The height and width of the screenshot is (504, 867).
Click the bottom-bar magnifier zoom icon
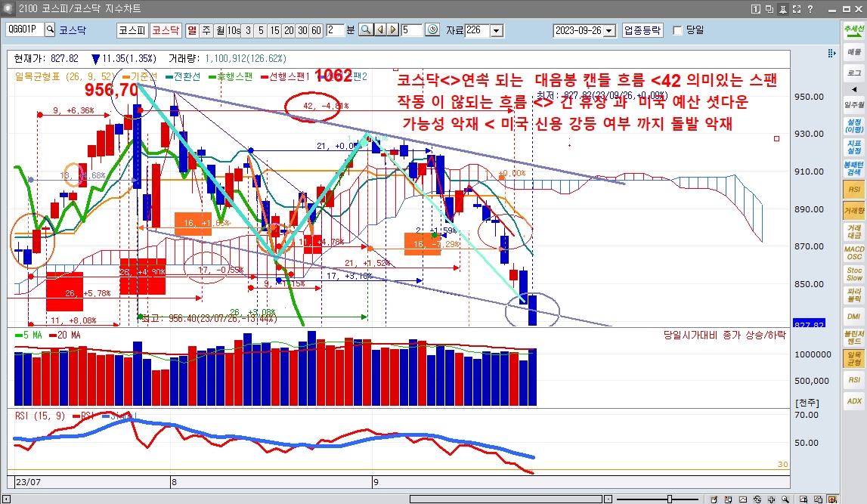pos(785,499)
